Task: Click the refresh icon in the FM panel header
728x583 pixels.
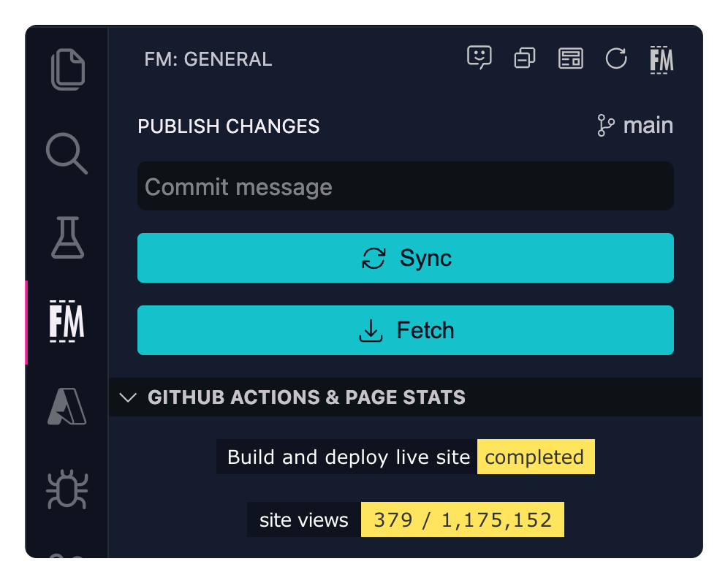Action: (x=616, y=58)
